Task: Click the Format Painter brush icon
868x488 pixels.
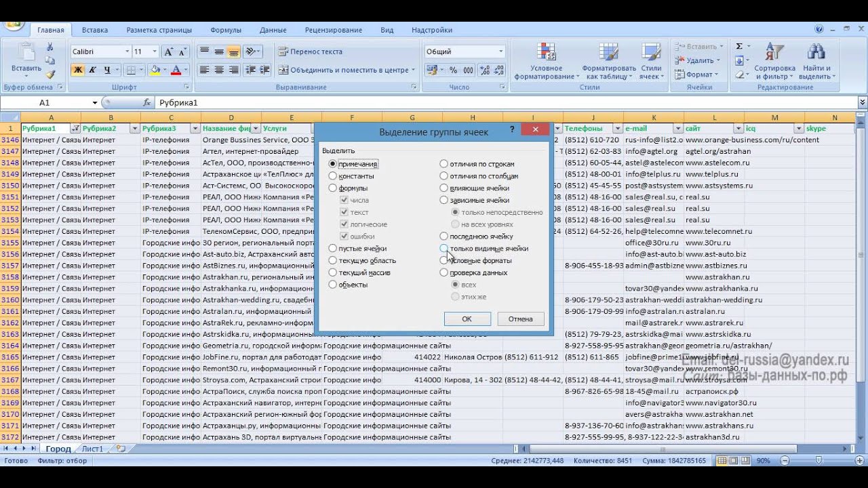Action: point(50,75)
